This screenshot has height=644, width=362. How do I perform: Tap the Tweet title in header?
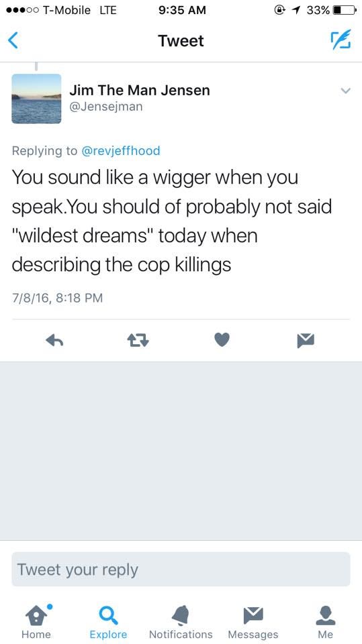coord(181,41)
